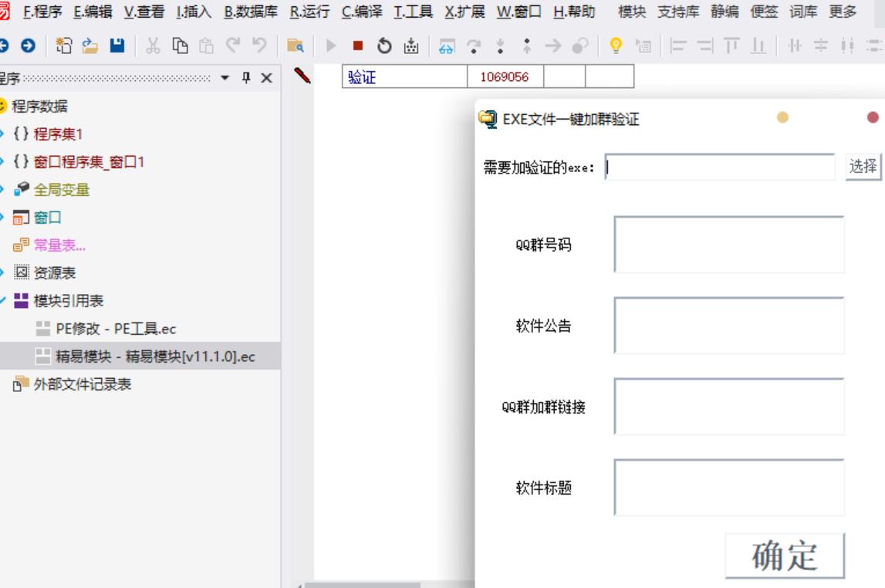The image size is (885, 588).
Task: Expand the 全局变量 tree node
Action: click(2, 190)
